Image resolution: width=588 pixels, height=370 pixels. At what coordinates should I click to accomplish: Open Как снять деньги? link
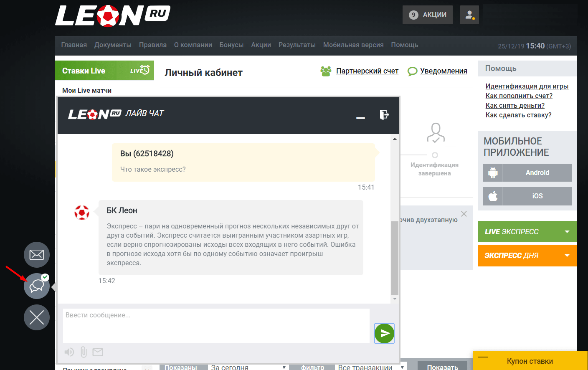515,105
